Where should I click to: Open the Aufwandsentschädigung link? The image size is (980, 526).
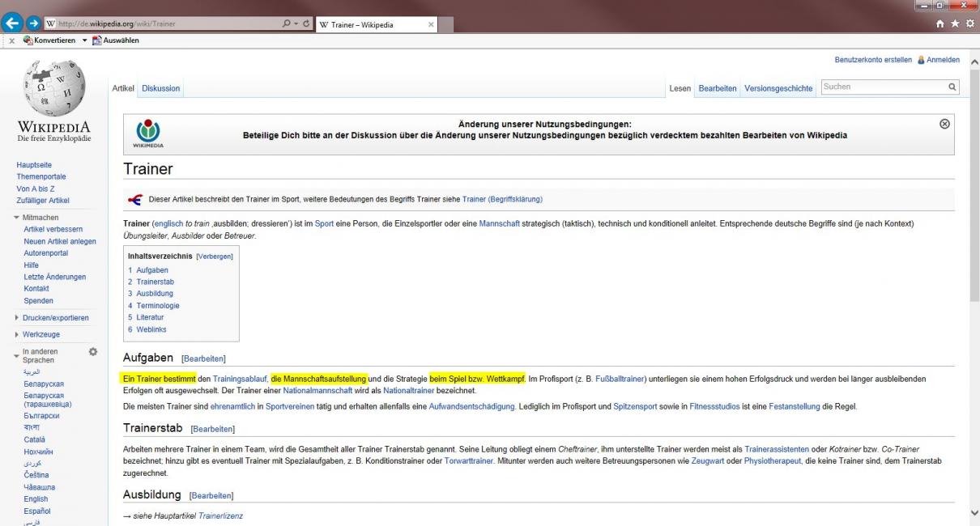pyautogui.click(x=472, y=405)
